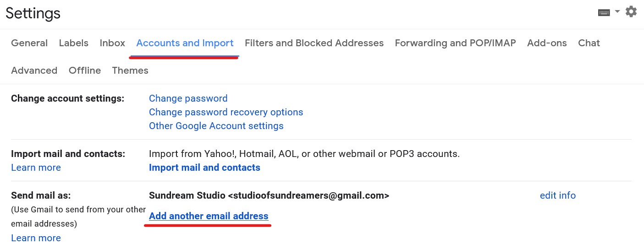Click the Import mail and contacts link
The height and width of the screenshot is (249, 644).
[204, 168]
